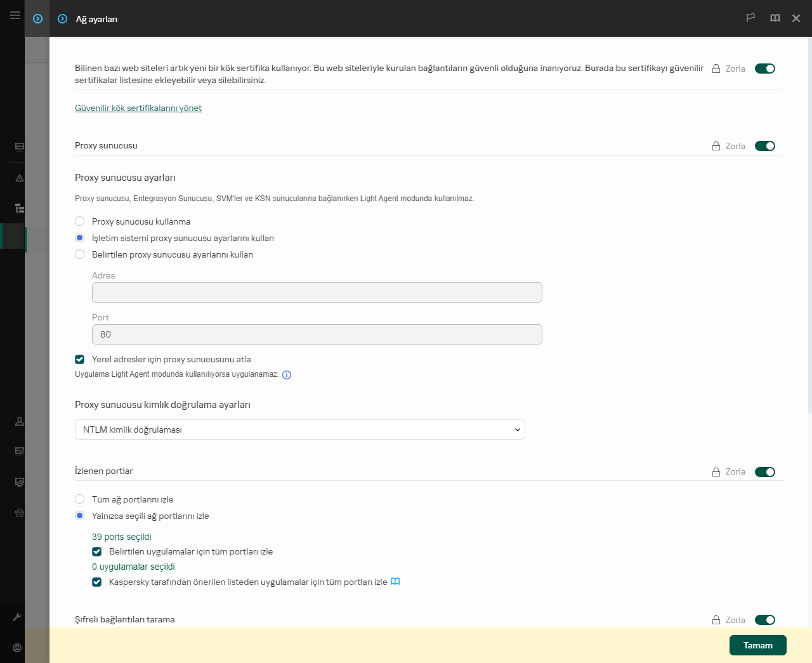Open the wrench settings sidebar icon
The image size is (812, 663).
[17, 617]
